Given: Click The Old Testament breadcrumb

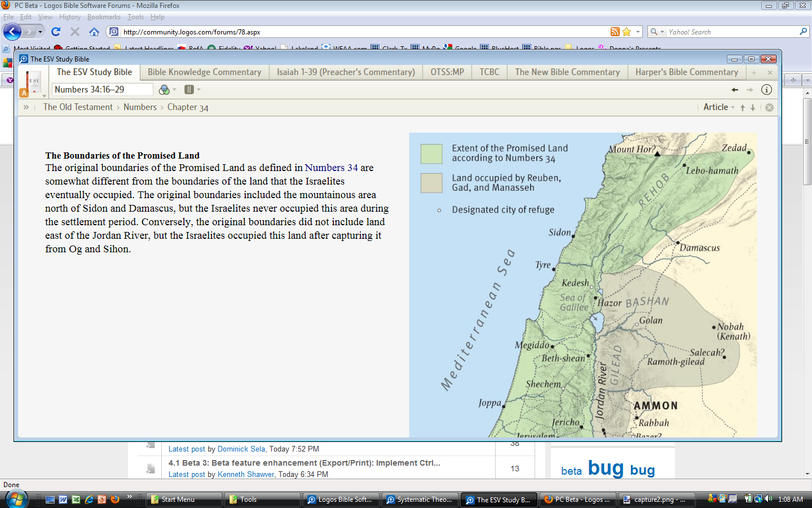Looking at the screenshot, I should point(78,107).
